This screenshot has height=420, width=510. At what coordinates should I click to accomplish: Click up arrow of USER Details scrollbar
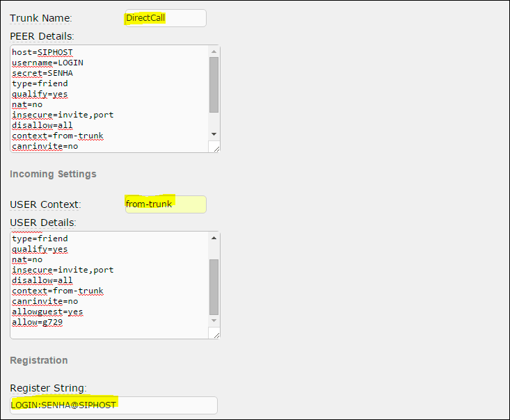click(x=214, y=238)
